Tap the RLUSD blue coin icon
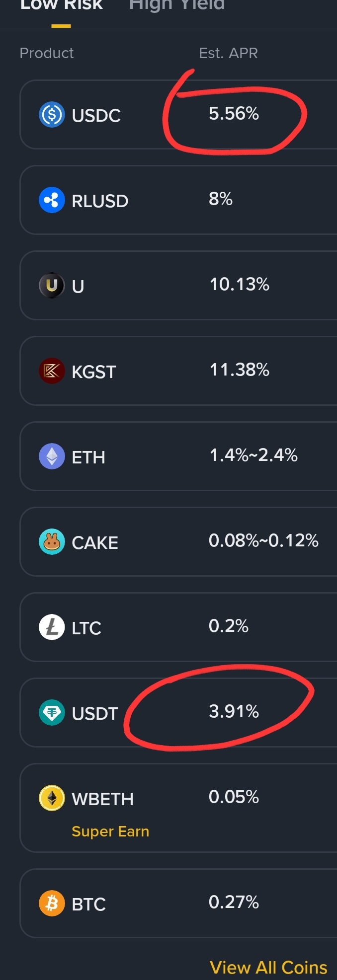The image size is (337, 980). tap(52, 200)
